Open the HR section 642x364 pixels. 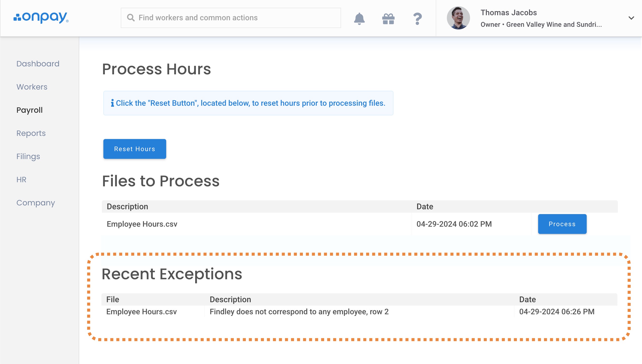coord(21,180)
